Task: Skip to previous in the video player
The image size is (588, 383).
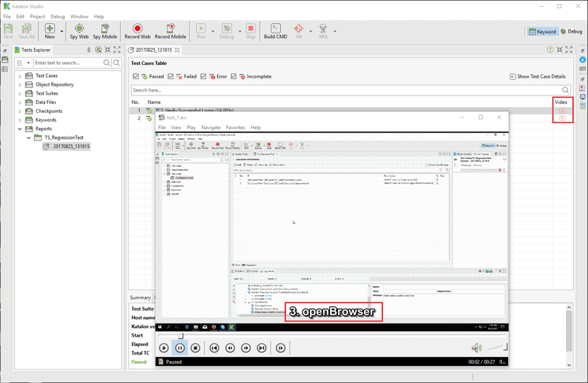Action: click(214, 347)
